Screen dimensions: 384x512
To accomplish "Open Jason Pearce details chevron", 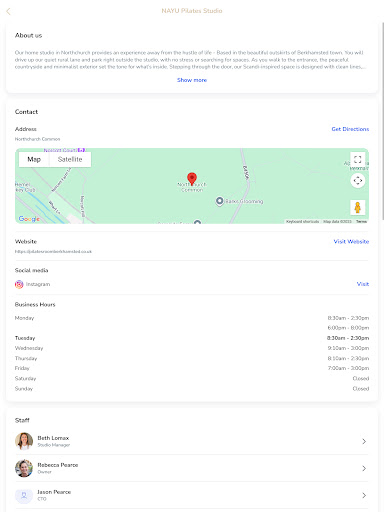I will pyautogui.click(x=364, y=495).
